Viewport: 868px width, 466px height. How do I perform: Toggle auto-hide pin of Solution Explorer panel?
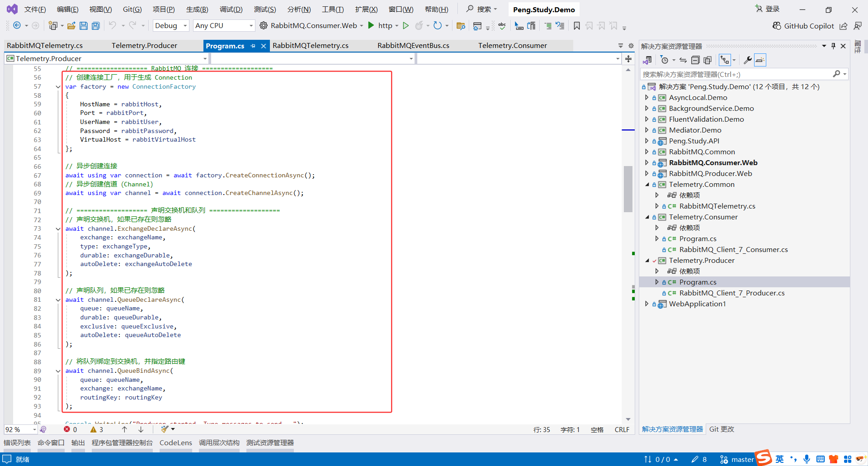pos(833,46)
